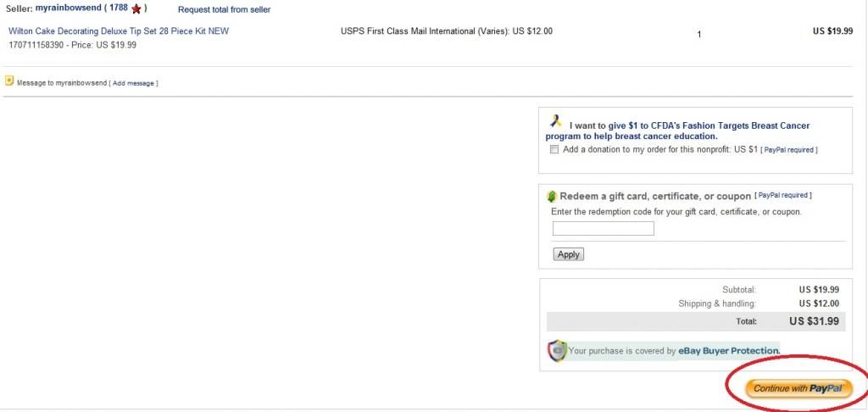
Task: Click the Continue with PayPal button
Action: pyautogui.click(x=798, y=388)
